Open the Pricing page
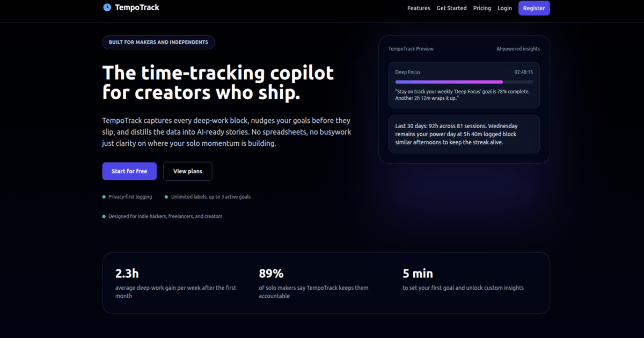The width and height of the screenshot is (644, 338). coord(482,8)
